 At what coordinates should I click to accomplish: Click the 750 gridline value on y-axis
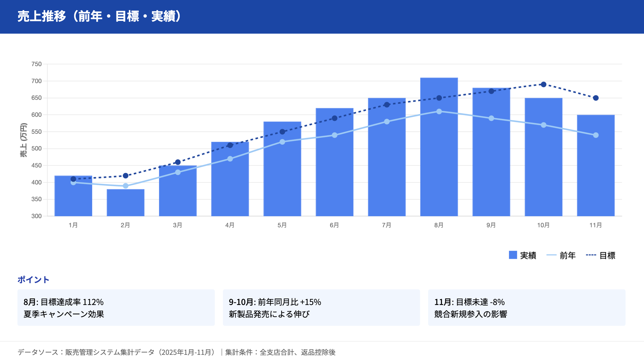coord(37,64)
